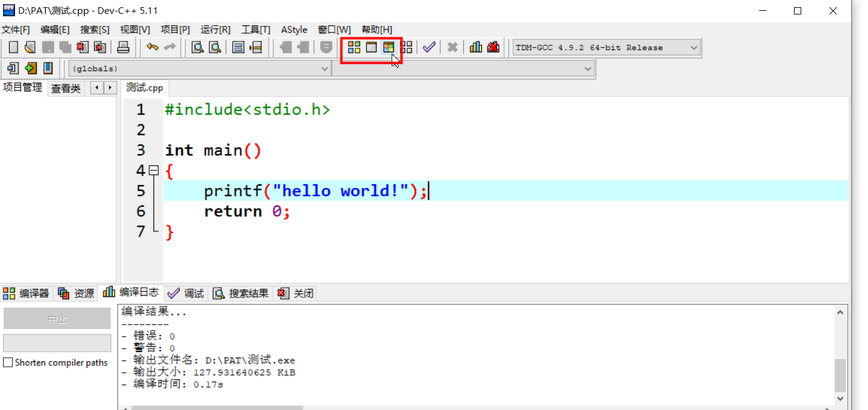Open the 文件[F] menu
The width and height of the screenshot is (868, 410).
16,30
